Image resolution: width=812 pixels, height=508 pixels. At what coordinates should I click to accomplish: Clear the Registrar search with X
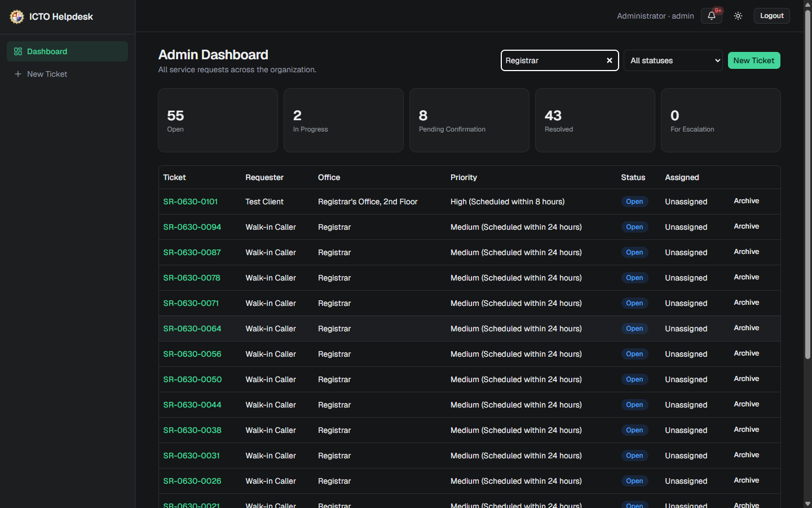[610, 60]
